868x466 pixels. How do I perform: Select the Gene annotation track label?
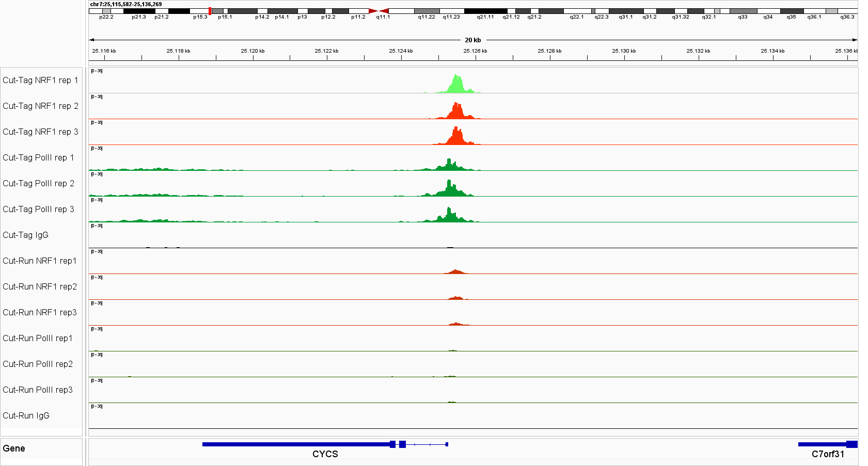coord(14,448)
